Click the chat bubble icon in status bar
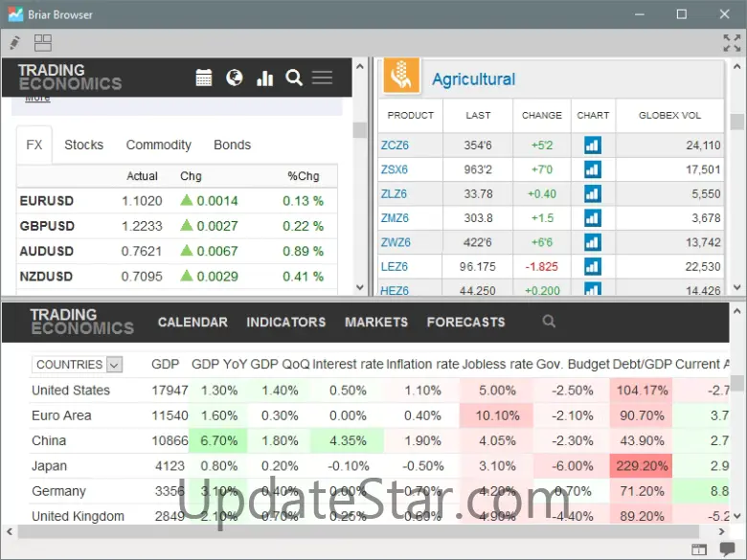 click(727, 549)
